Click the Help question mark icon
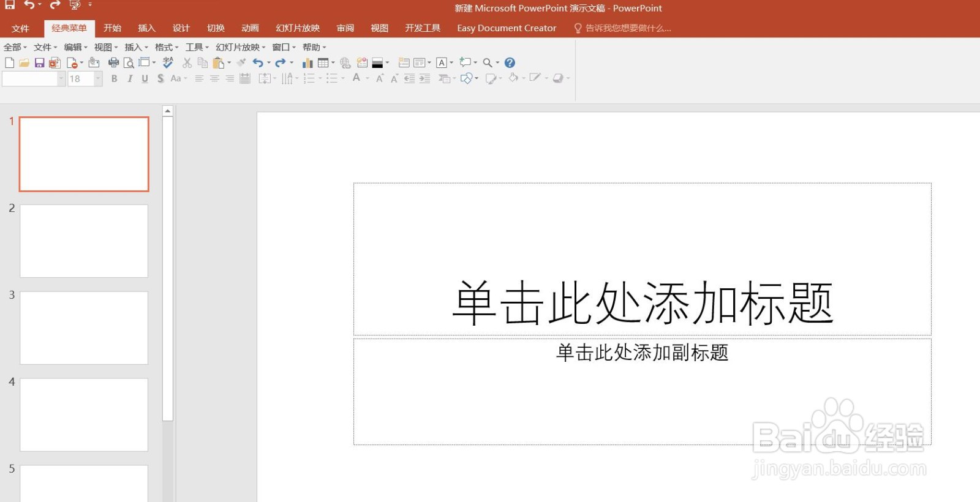 [510, 62]
